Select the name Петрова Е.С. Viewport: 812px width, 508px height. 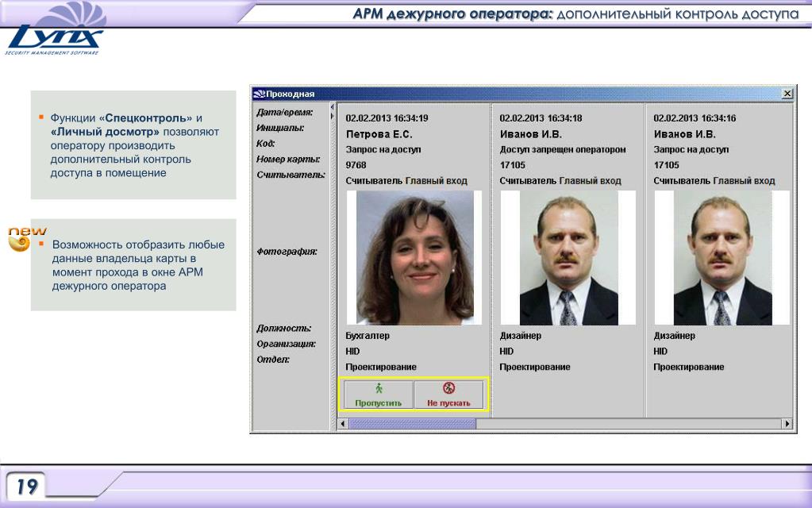coord(379,134)
